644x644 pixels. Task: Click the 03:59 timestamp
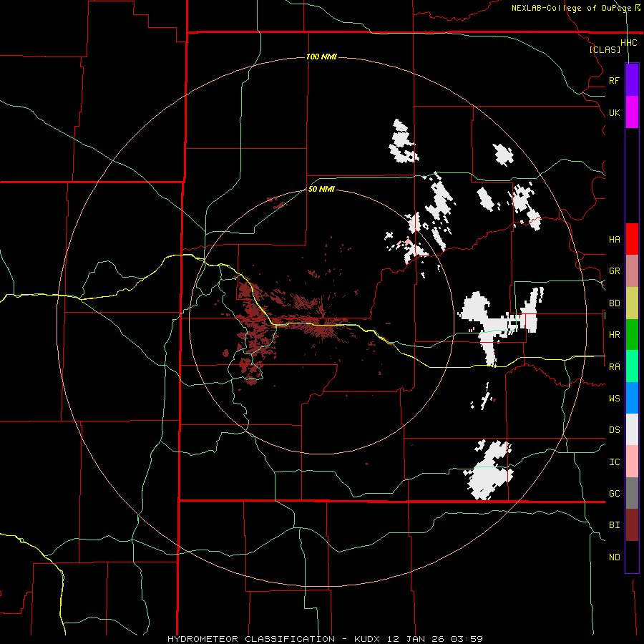pyautogui.click(x=467, y=639)
